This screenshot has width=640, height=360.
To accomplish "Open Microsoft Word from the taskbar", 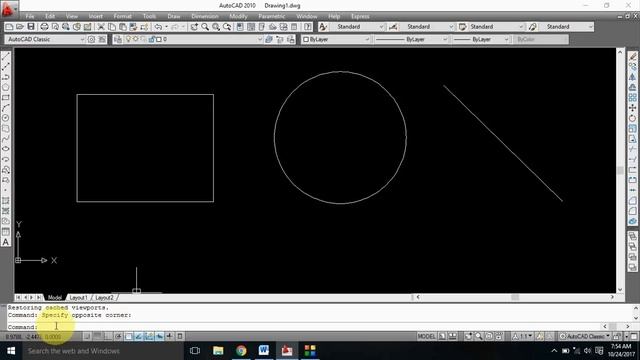I will [x=264, y=351].
